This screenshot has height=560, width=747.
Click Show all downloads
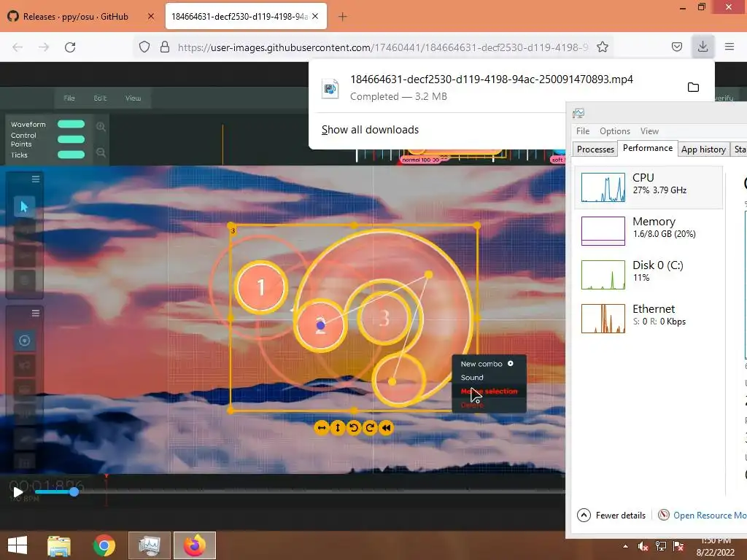[x=370, y=130]
